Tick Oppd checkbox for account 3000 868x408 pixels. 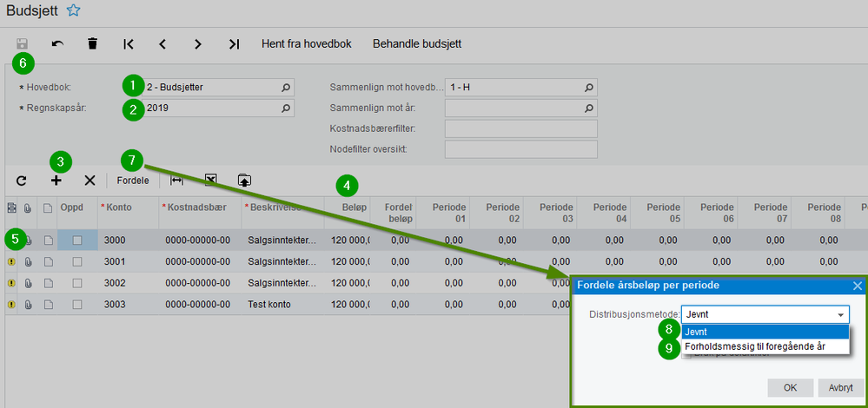click(x=77, y=240)
